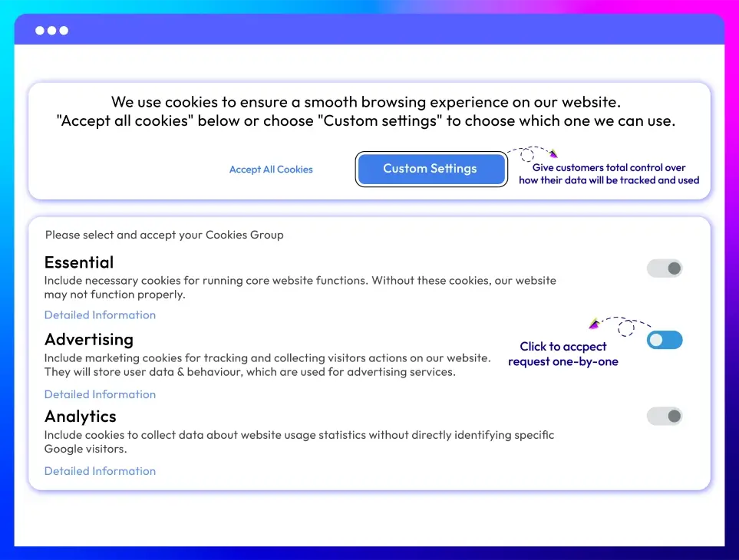Click the dashed circle near Custom Settings
The height and width of the screenshot is (560, 739).
[527, 154]
